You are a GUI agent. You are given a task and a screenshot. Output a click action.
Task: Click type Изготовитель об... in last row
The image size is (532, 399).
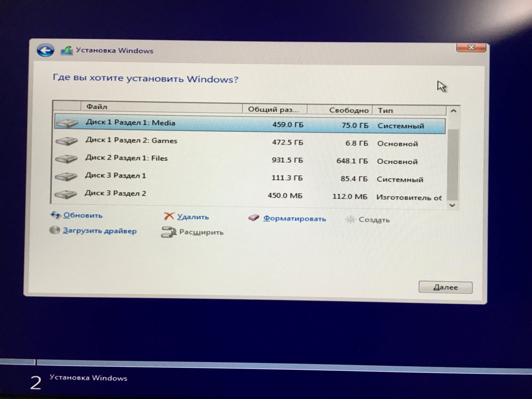pos(409,197)
